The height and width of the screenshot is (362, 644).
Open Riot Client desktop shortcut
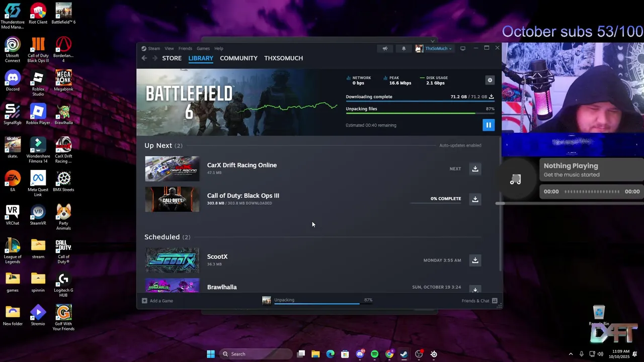pyautogui.click(x=38, y=14)
